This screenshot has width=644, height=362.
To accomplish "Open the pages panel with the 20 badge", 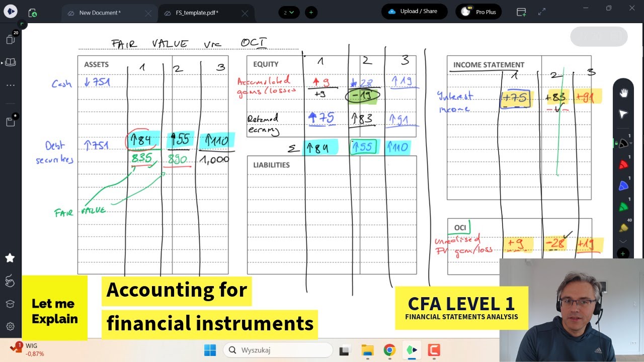I will click(11, 39).
